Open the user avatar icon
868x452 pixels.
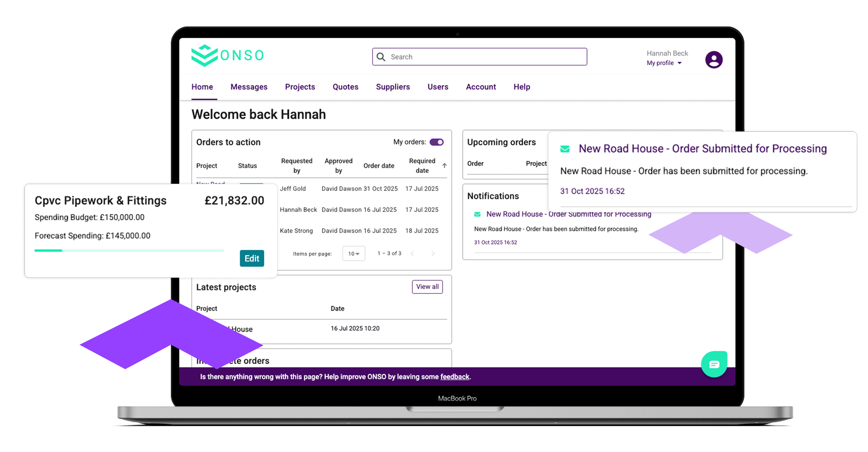pyautogui.click(x=714, y=60)
